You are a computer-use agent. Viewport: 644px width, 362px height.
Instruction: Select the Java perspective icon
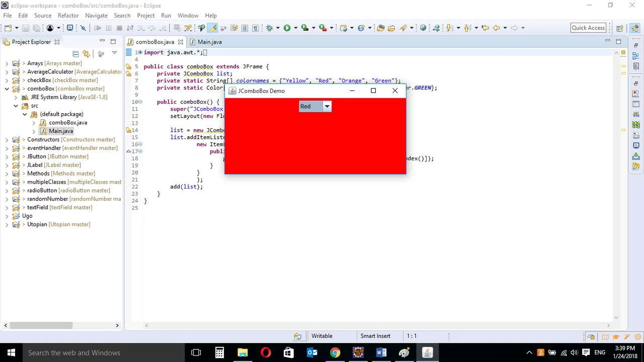pos(634,28)
